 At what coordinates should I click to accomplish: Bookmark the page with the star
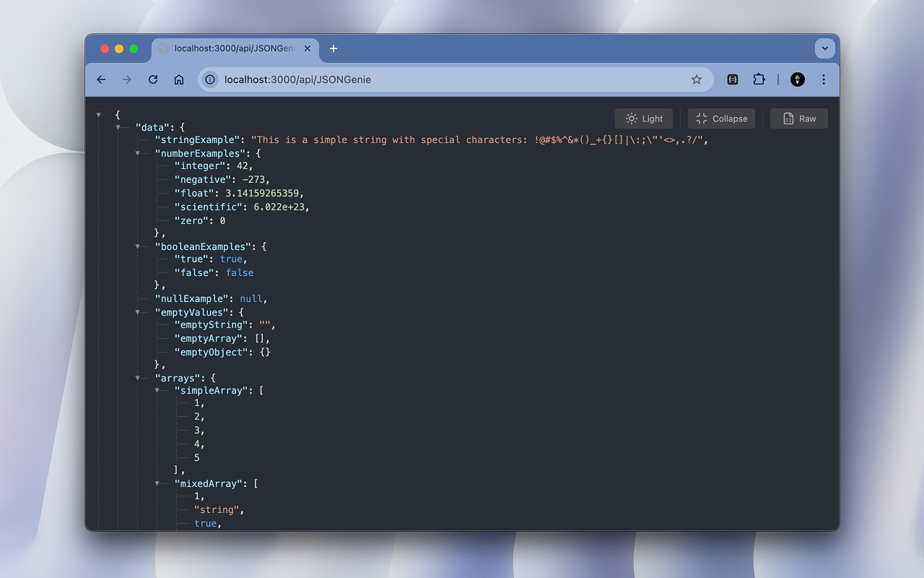tap(696, 79)
